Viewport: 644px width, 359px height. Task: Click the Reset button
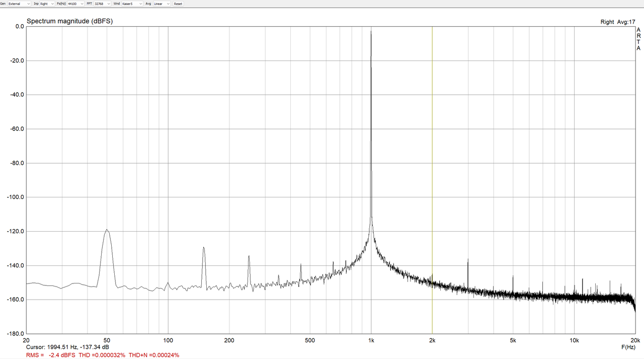178,4
